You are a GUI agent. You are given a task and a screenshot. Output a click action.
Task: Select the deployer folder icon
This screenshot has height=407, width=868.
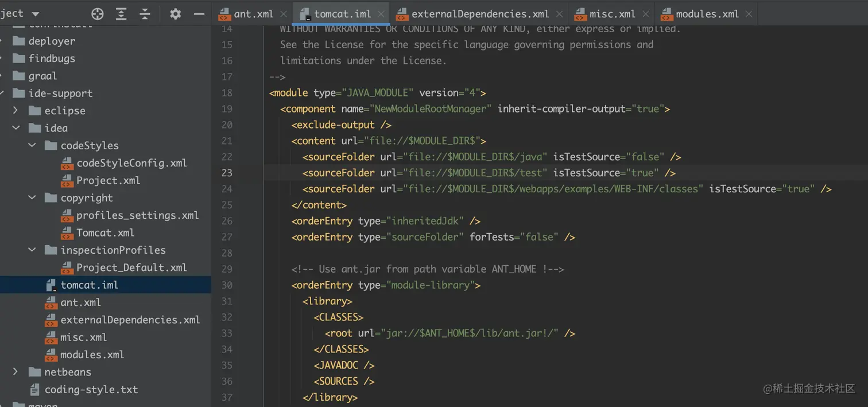(x=19, y=41)
